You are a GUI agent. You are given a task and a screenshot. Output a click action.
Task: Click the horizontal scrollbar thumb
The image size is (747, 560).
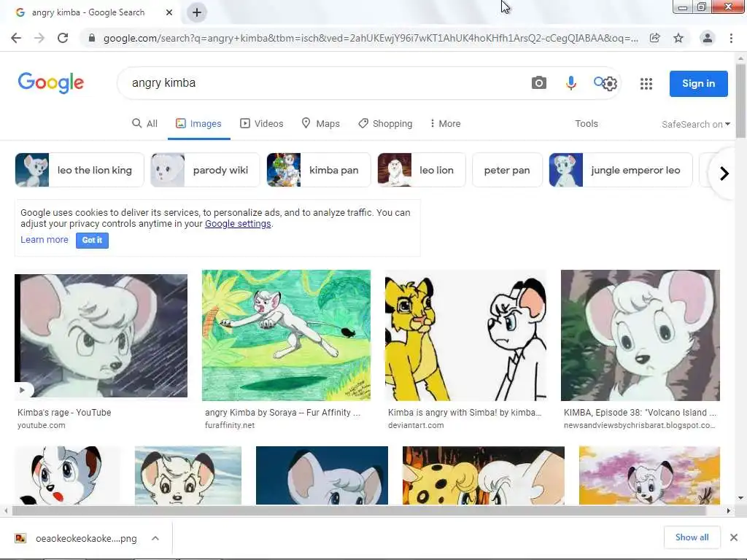[x=358, y=511]
